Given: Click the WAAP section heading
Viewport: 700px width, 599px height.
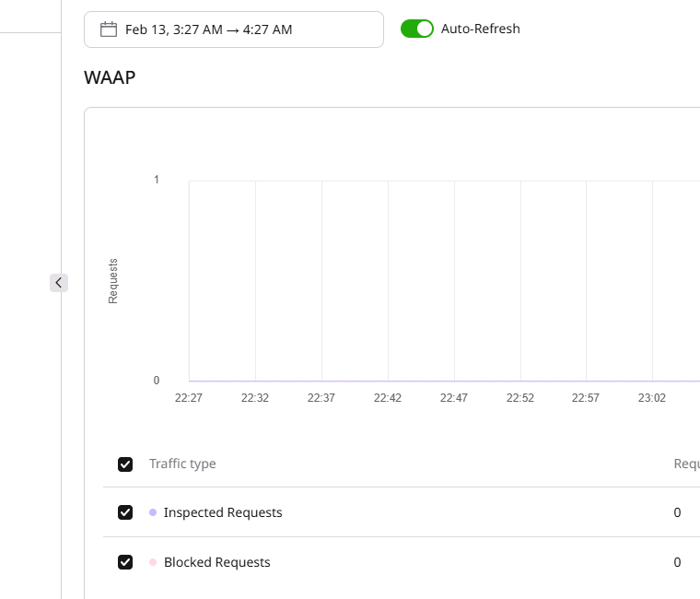Looking at the screenshot, I should pos(110,77).
